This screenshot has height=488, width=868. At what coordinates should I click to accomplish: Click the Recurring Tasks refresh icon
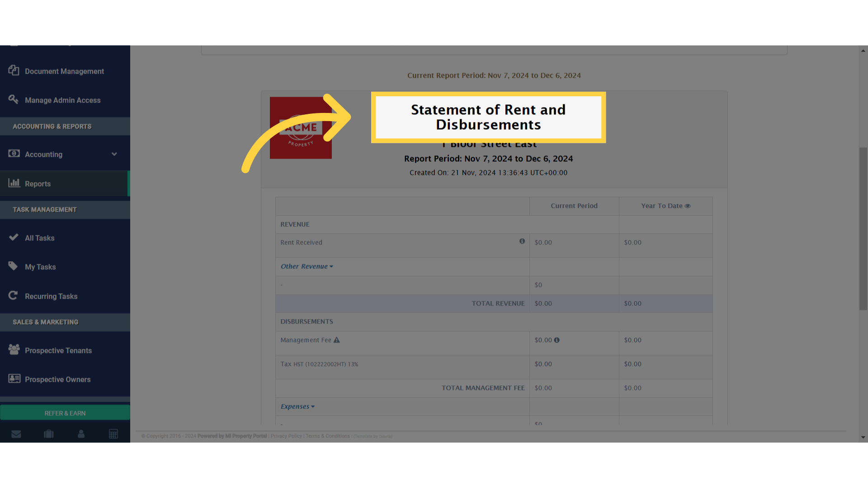13,295
